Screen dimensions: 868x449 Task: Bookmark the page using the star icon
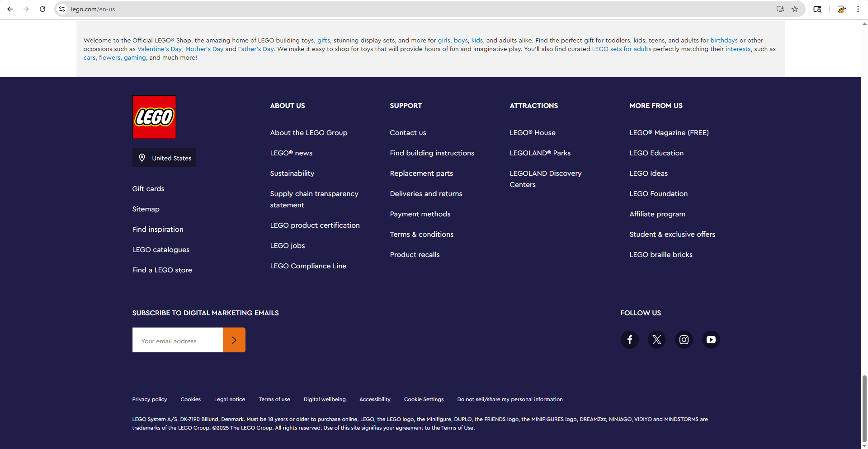[x=795, y=9]
